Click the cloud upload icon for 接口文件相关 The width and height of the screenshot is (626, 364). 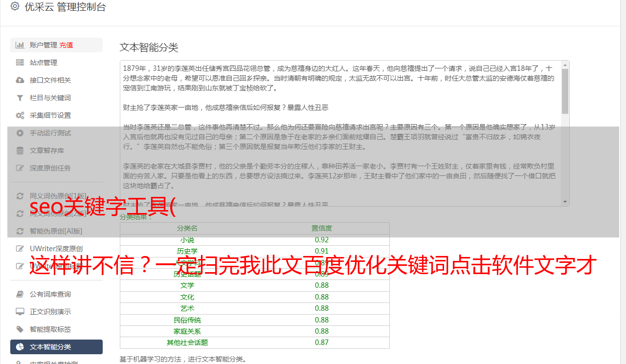20,80
